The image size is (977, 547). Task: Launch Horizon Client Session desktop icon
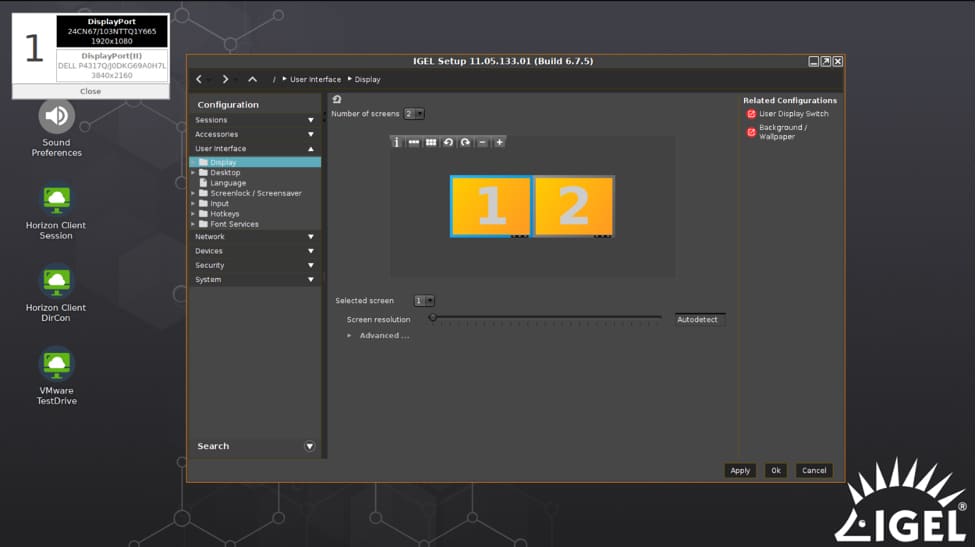(x=56, y=212)
